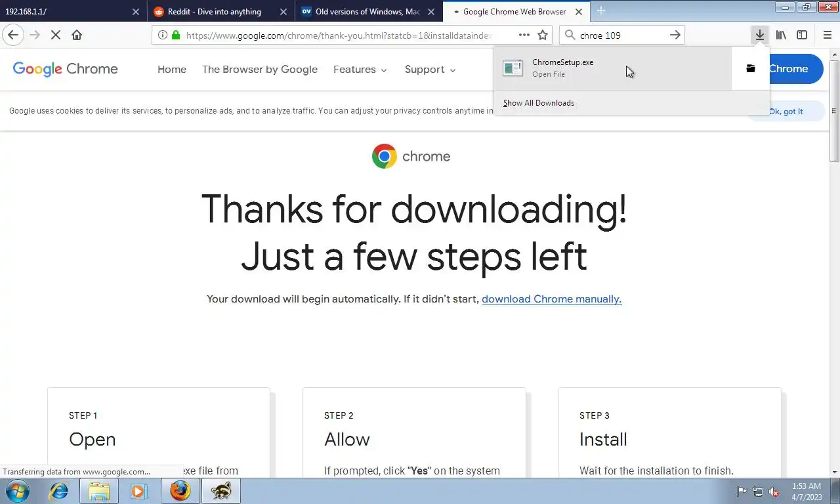Close the 192.168.1.1 tab

tap(135, 12)
